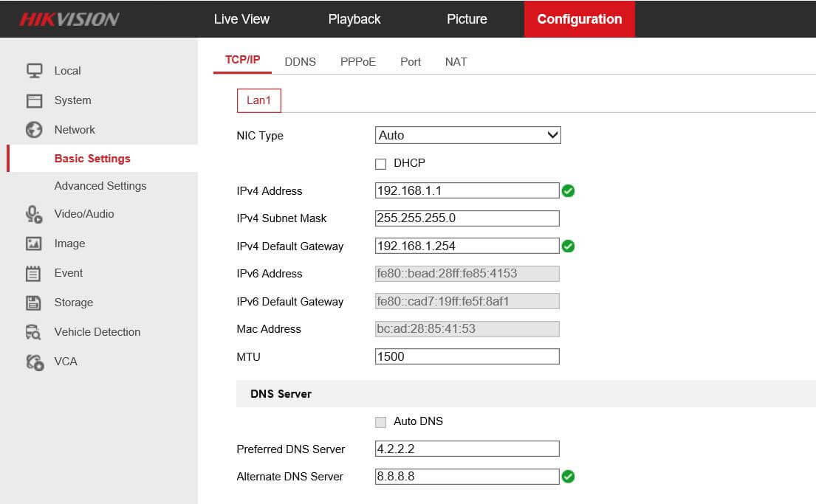Switch to the DDNS tab
Screen dimensions: 816x504
tap(300, 62)
